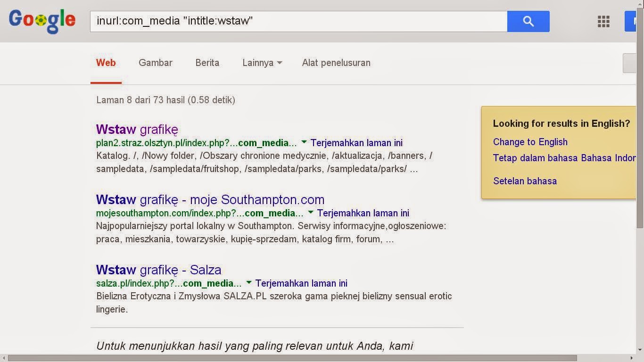
Task: Click the horizontal scrollbar thumb
Action: point(292,358)
